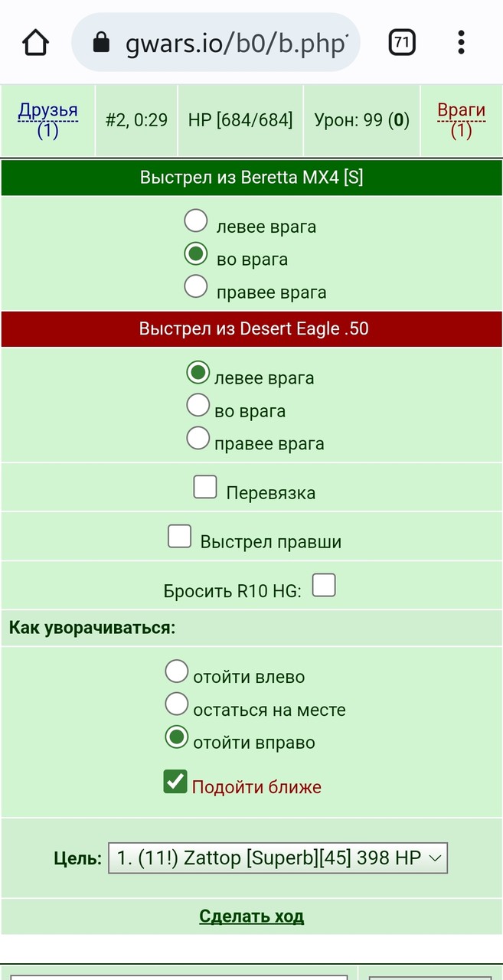Viewport: 503px width, 980px height.
Task: Click the 'Сделать ход' link
Action: click(x=251, y=916)
